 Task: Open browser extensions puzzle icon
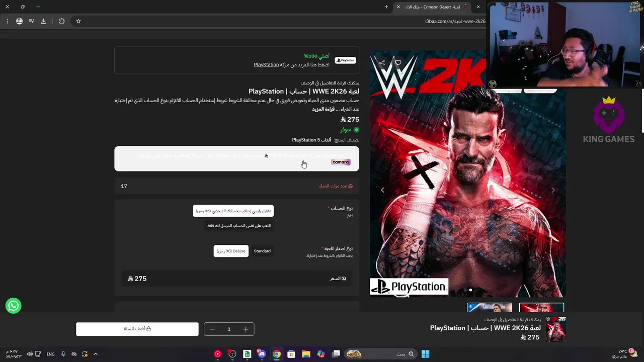pos(62,21)
